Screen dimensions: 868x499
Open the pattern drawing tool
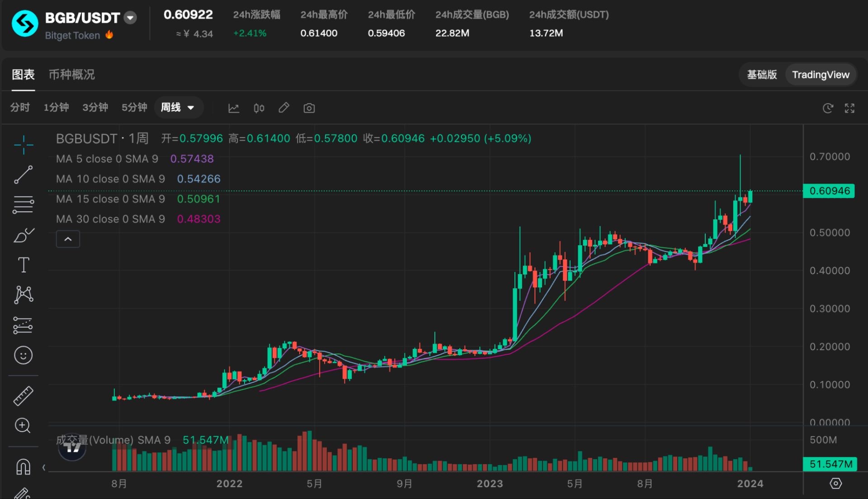[24, 295]
